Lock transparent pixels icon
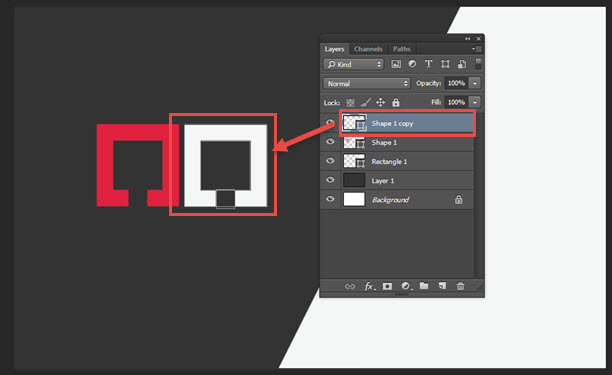 (x=350, y=103)
